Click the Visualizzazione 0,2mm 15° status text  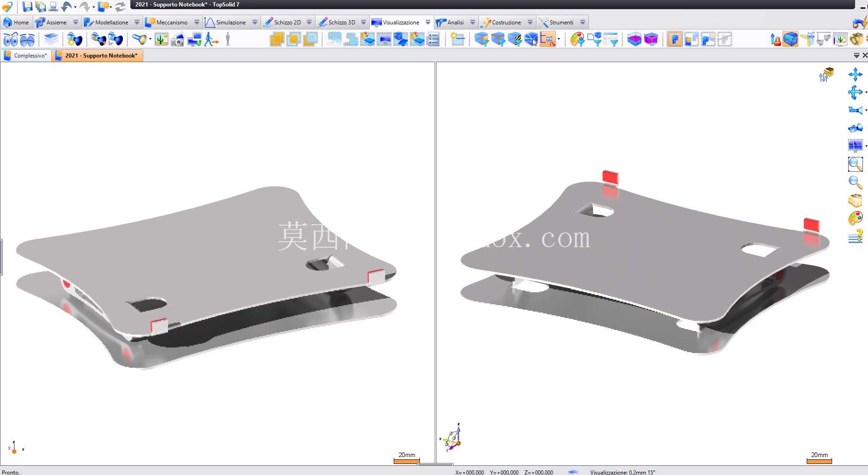tap(622, 472)
